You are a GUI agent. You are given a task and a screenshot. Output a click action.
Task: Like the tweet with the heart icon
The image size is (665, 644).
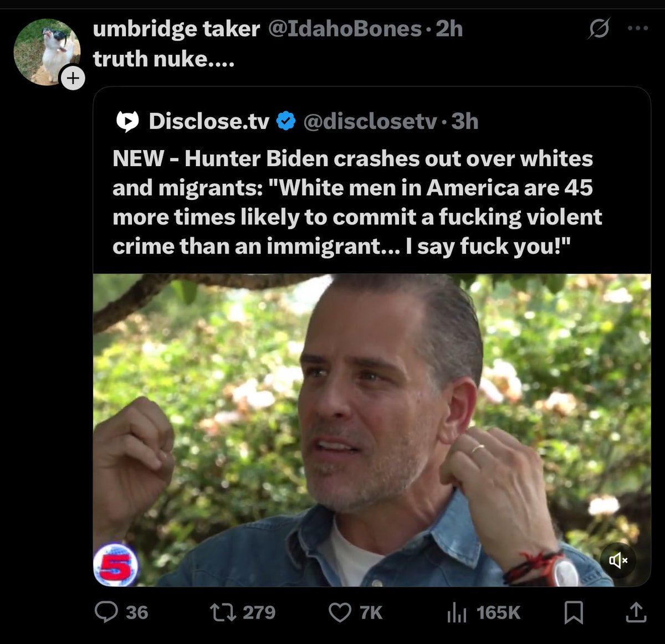tap(340, 612)
